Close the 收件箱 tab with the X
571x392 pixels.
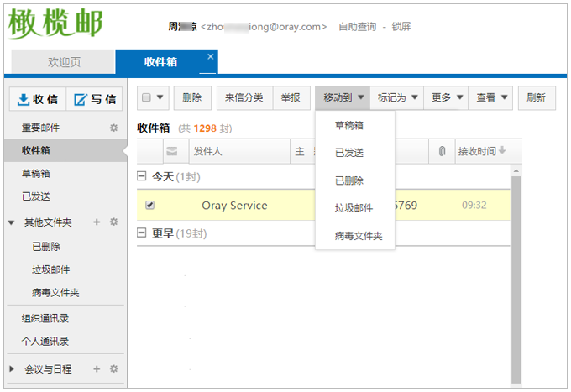[x=211, y=57]
